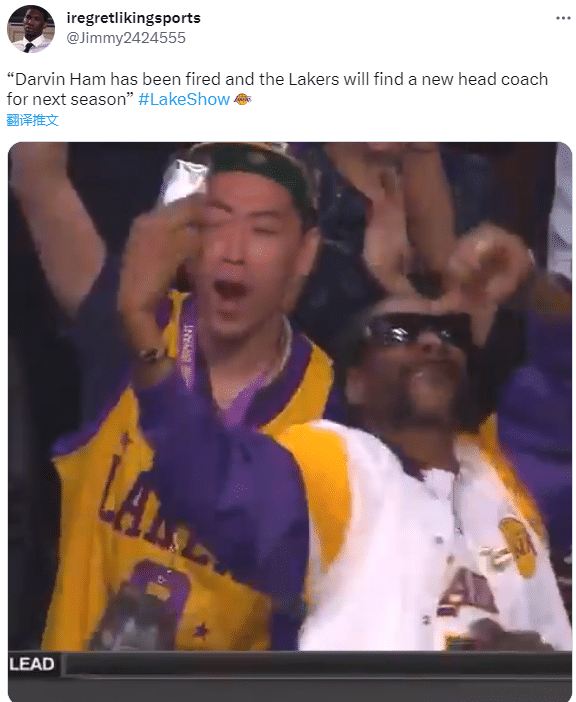Open the iregretlikingsports profile avatar
Viewport: 576px width, 702px height.
pyautogui.click(x=31, y=29)
